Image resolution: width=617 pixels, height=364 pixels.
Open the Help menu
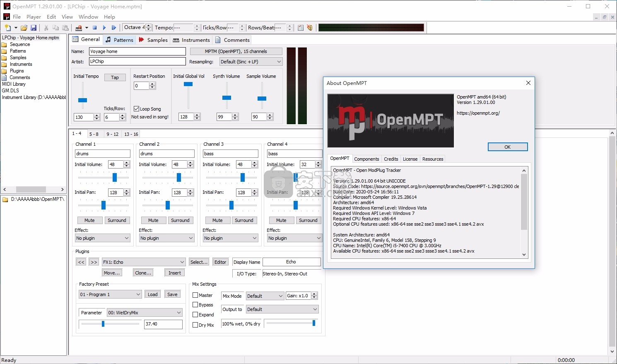[x=109, y=17]
